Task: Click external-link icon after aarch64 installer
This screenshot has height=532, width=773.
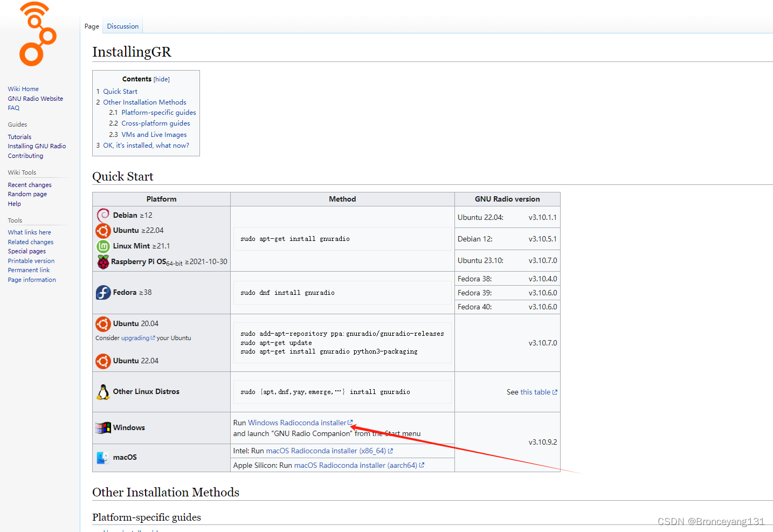Action: pyautogui.click(x=422, y=465)
